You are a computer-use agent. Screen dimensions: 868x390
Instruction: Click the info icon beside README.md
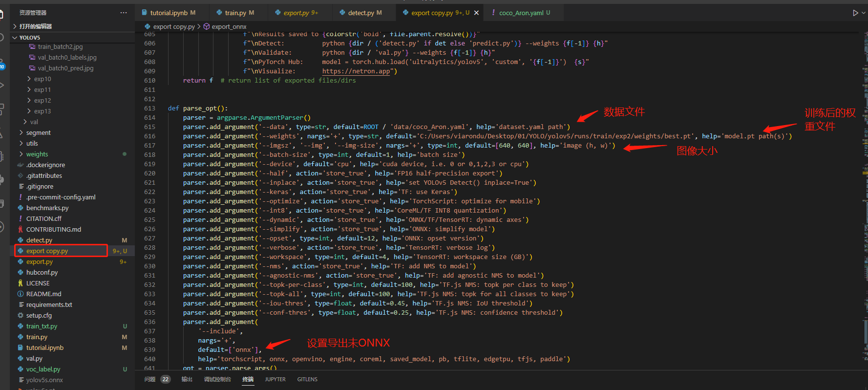[21, 294]
